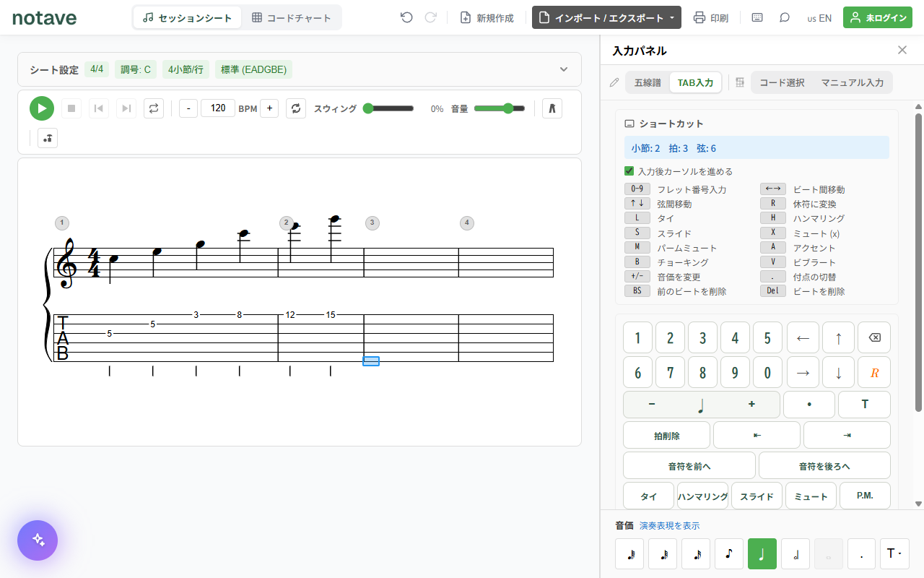The image size is (924, 578).
Task: Select the eighth note duration icon
Action: [x=729, y=553]
